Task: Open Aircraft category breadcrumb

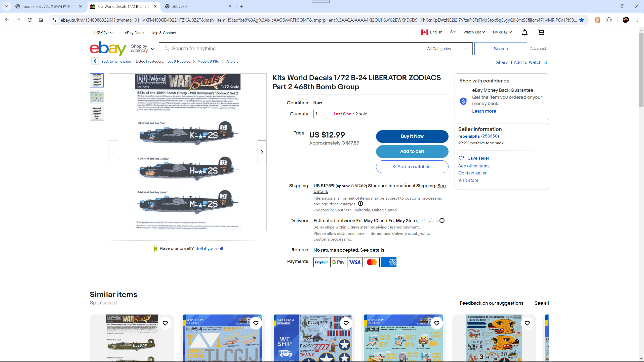Action: coord(232,61)
